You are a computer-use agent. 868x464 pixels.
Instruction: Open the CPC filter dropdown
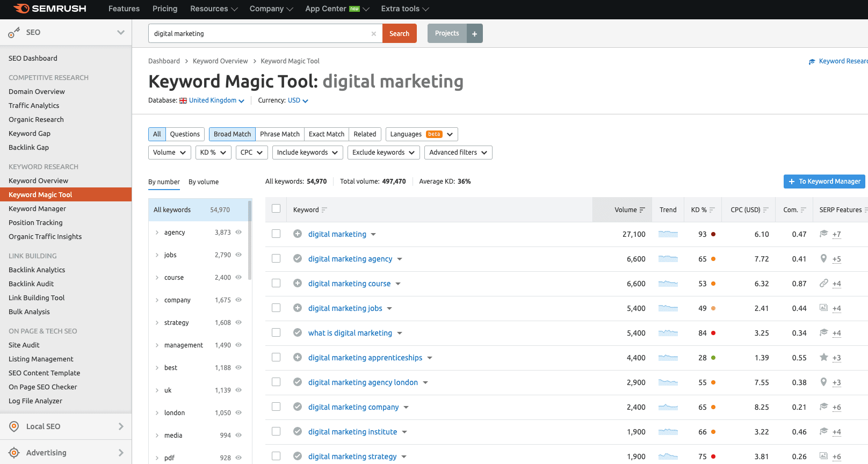click(x=252, y=153)
